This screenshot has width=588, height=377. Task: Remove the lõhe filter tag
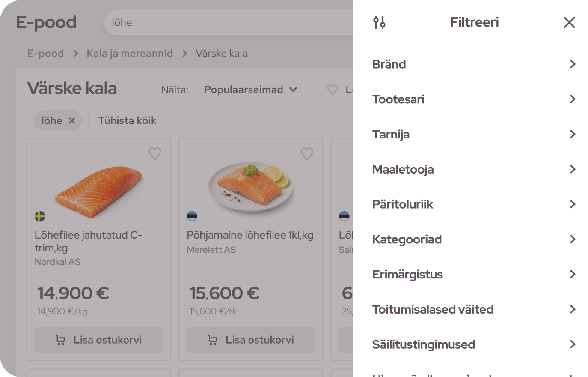pos(71,120)
